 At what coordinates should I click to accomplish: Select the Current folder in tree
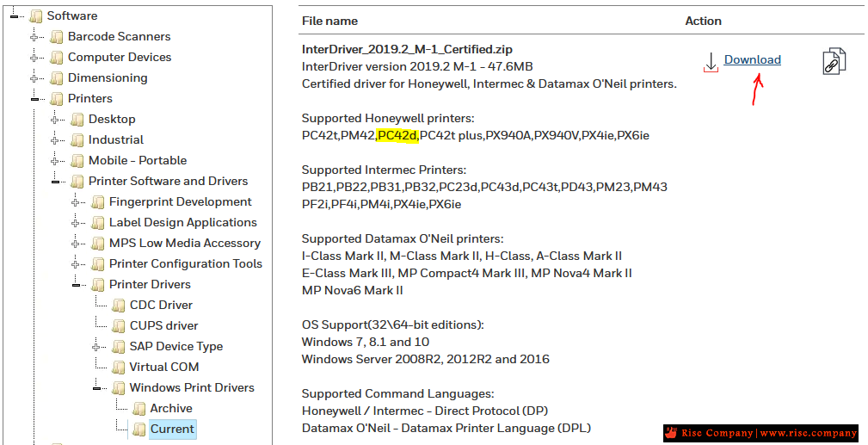click(x=172, y=429)
